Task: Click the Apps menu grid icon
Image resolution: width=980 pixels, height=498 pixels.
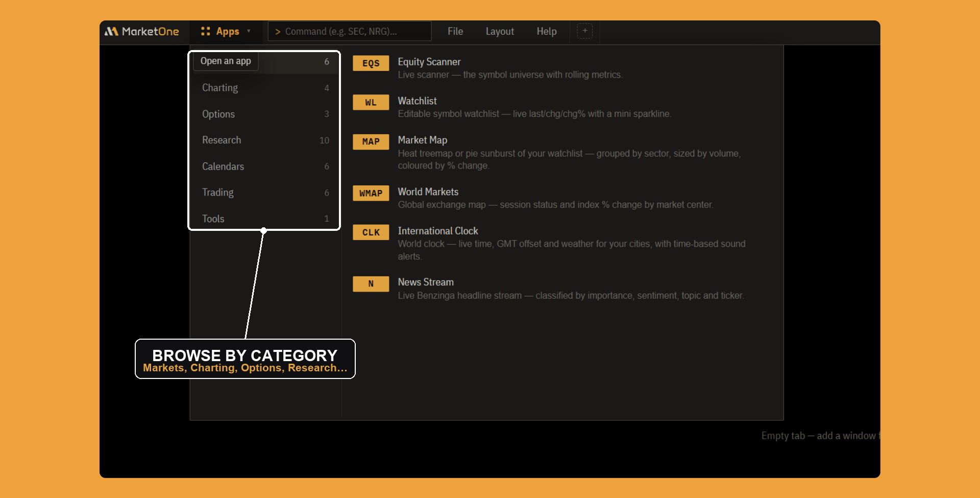Action: (206, 31)
